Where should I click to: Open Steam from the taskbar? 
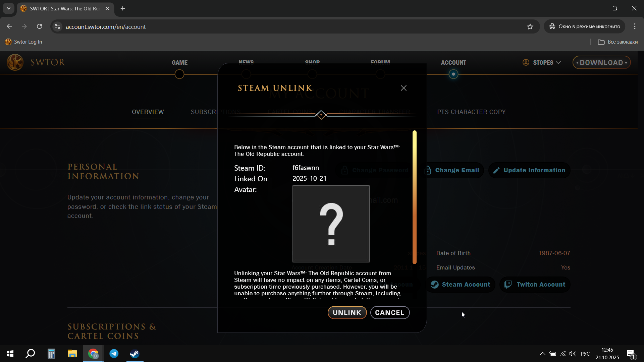click(135, 354)
